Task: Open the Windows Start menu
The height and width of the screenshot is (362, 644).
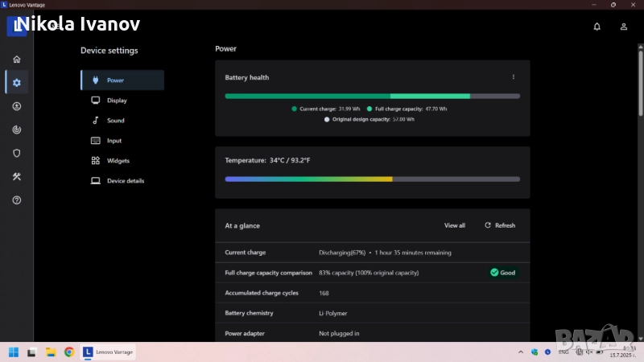Action: 13,352
